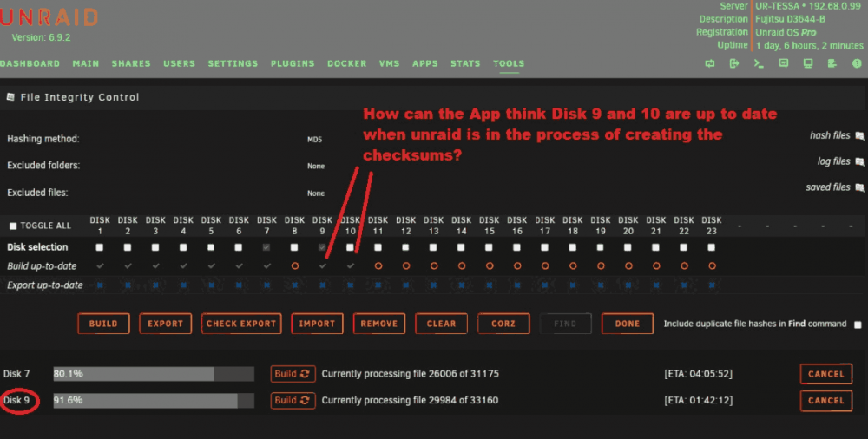The height and width of the screenshot is (439, 868).
Task: Click the IMPORT button
Action: point(317,324)
